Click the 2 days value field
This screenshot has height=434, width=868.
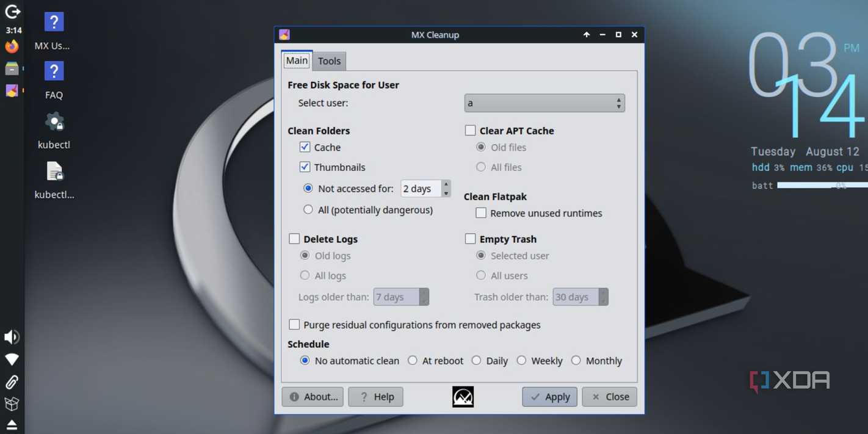(x=421, y=189)
